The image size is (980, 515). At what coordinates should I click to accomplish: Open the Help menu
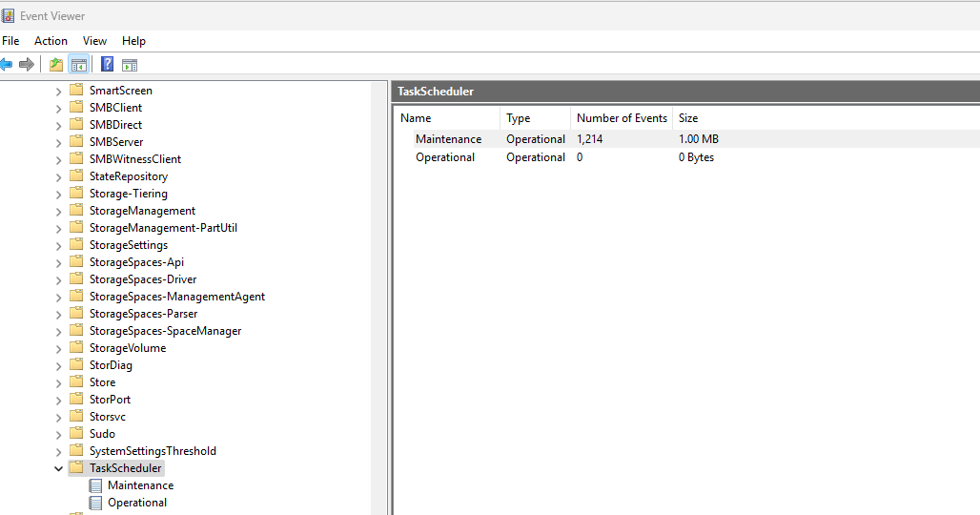(133, 41)
